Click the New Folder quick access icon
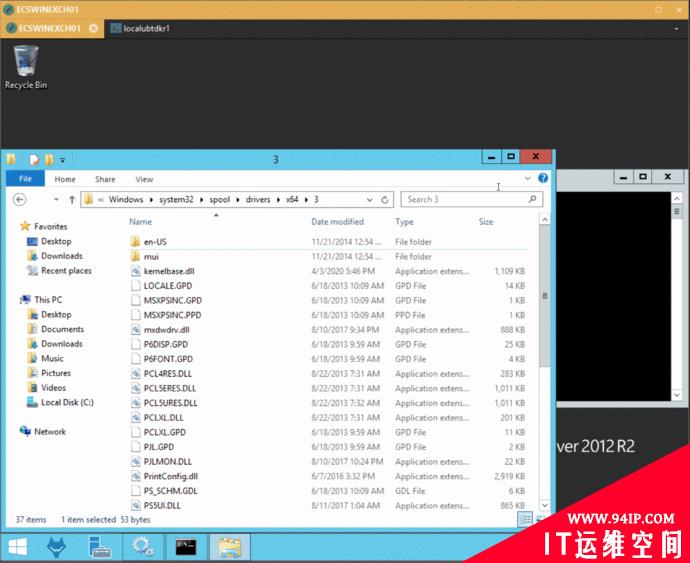The image size is (690, 563). (49, 160)
